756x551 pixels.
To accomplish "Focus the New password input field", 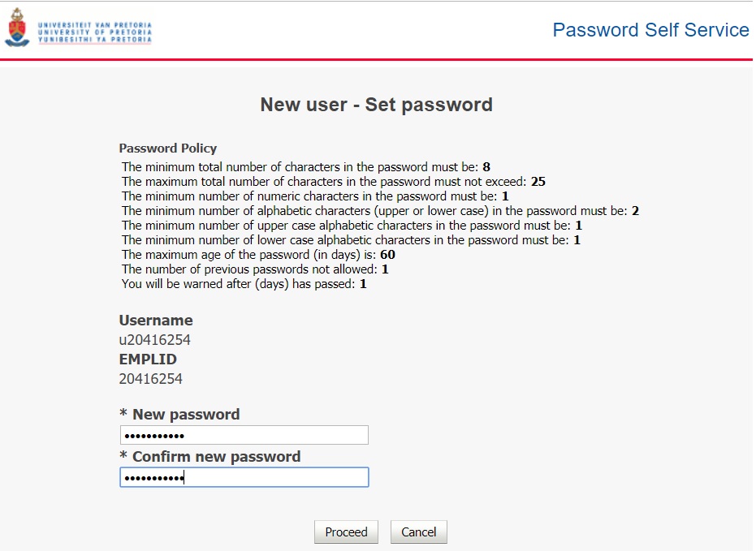I will 244,436.
